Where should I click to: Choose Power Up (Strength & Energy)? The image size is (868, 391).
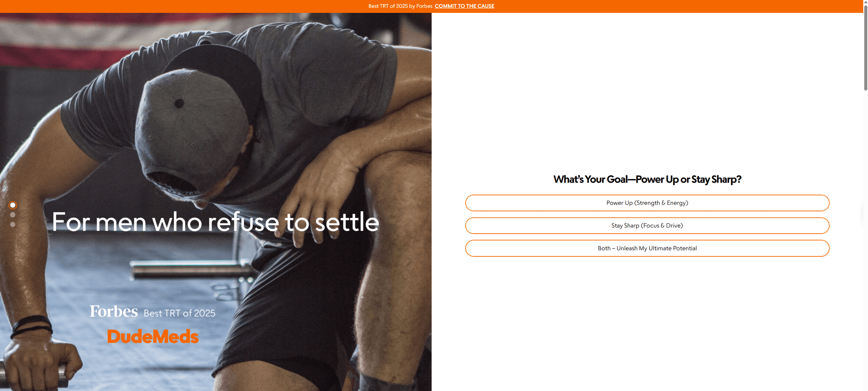pyautogui.click(x=647, y=203)
